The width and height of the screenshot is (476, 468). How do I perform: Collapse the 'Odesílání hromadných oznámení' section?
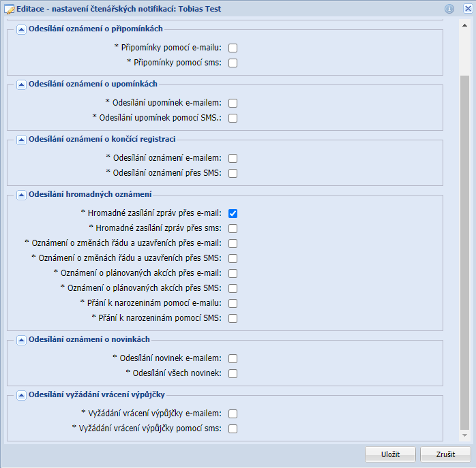tap(20, 194)
